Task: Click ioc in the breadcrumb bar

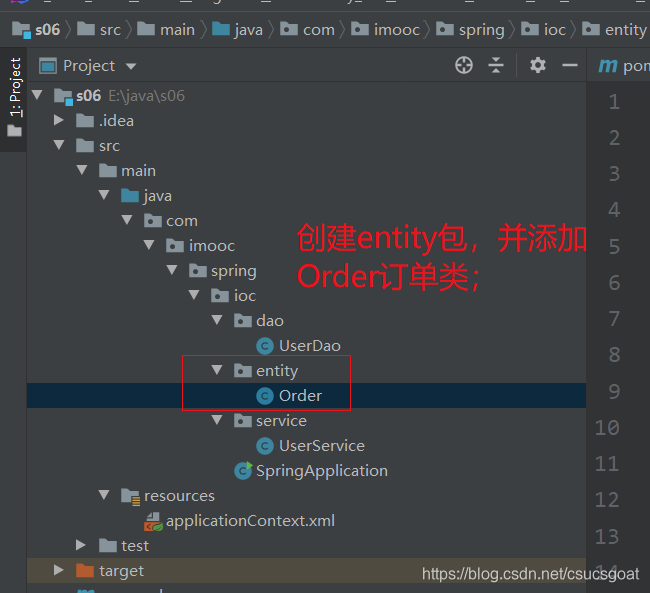Action: (x=555, y=30)
